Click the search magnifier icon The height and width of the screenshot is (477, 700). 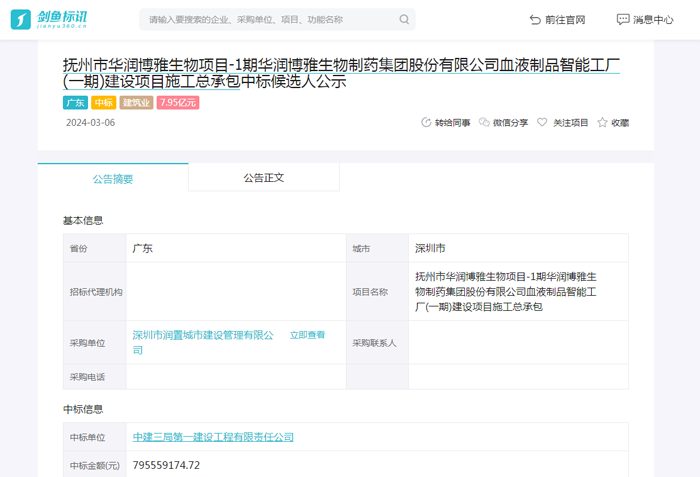pyautogui.click(x=404, y=19)
